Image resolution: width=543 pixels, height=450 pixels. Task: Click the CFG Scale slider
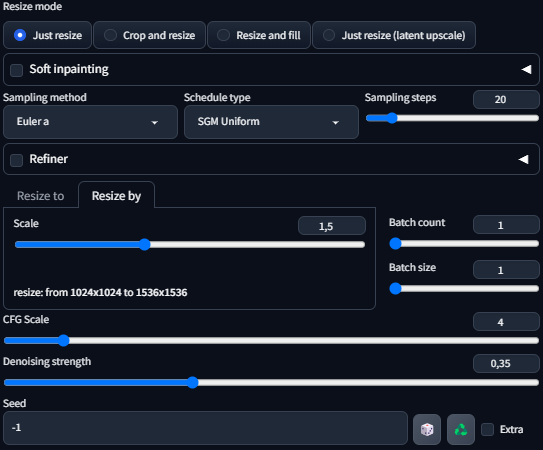[x=272, y=341]
